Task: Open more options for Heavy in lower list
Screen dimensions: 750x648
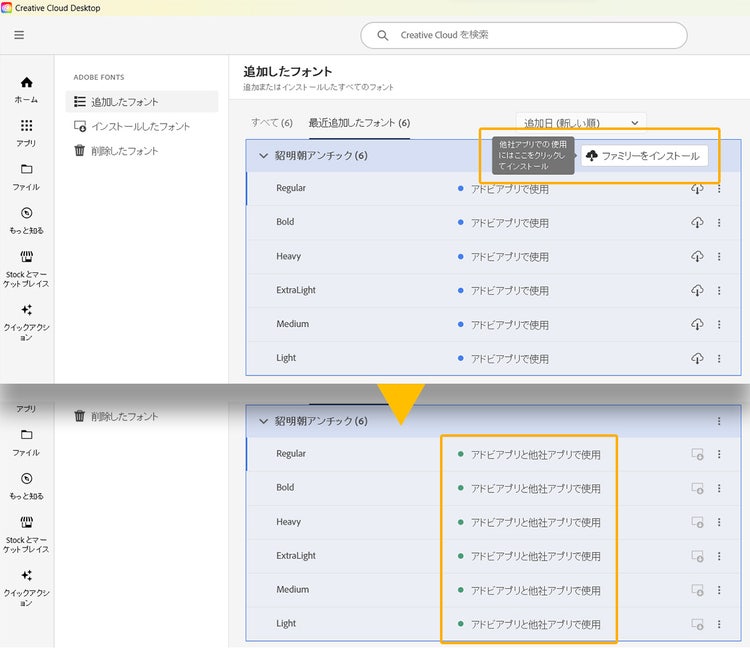Action: (x=719, y=522)
